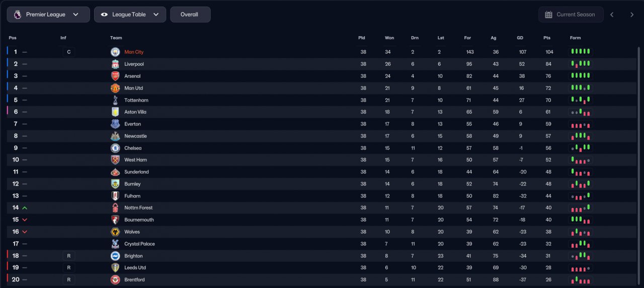Click the Arsenal crest icon
The height and width of the screenshot is (288, 644).
115,76
